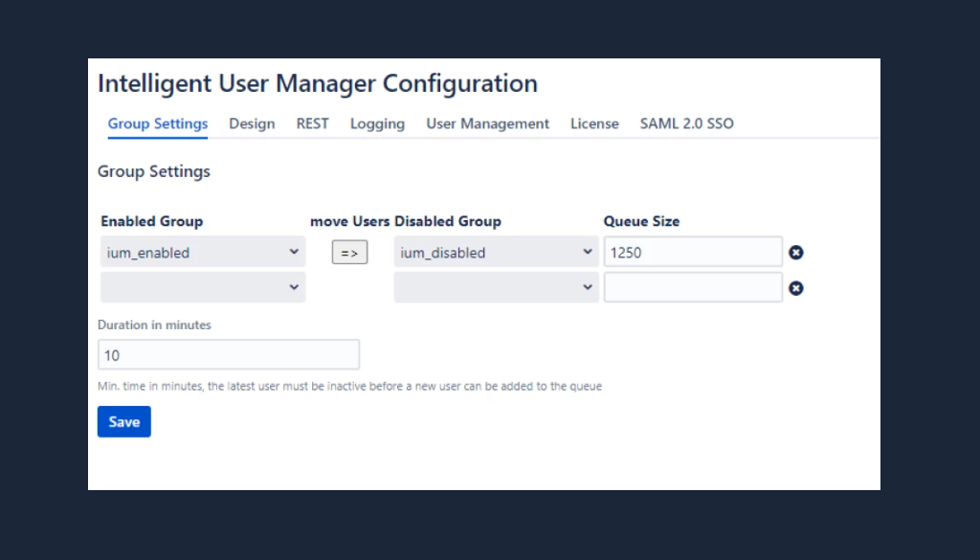Open the License tab
This screenshot has width=980, height=560.
tap(594, 123)
